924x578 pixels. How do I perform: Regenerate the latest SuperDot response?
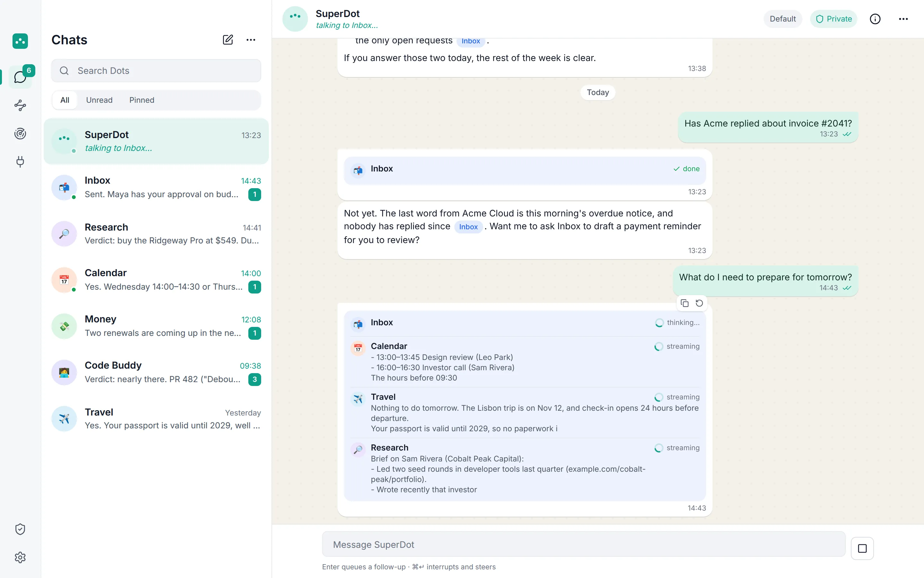click(x=699, y=303)
